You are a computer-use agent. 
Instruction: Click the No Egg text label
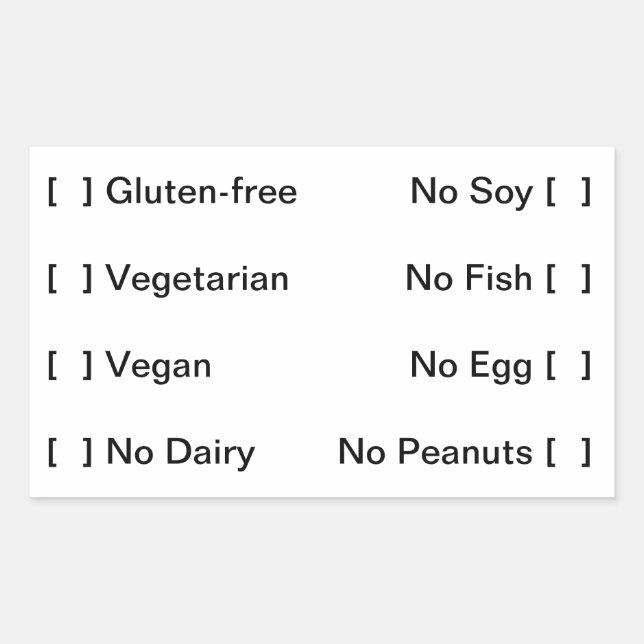tap(471, 365)
